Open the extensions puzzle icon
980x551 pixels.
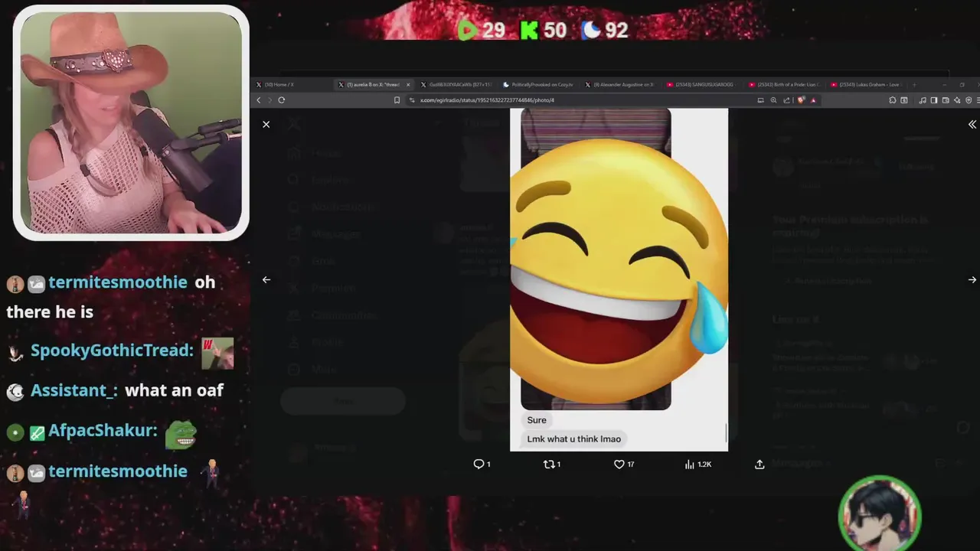[x=893, y=100]
